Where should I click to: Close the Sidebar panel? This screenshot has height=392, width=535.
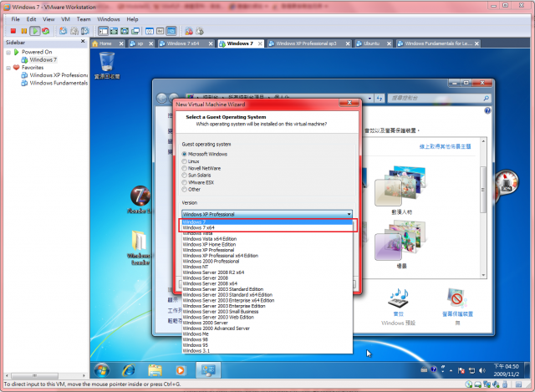point(83,41)
